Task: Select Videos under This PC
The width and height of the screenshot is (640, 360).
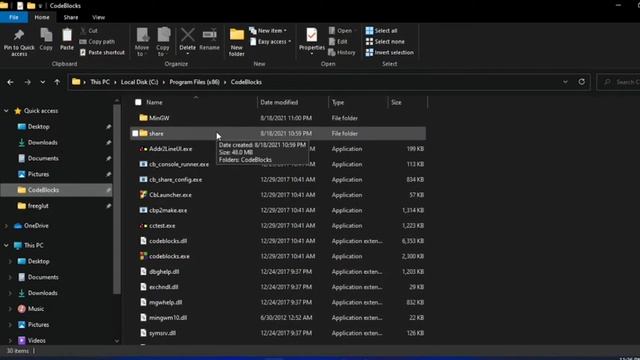Action: pos(37,340)
